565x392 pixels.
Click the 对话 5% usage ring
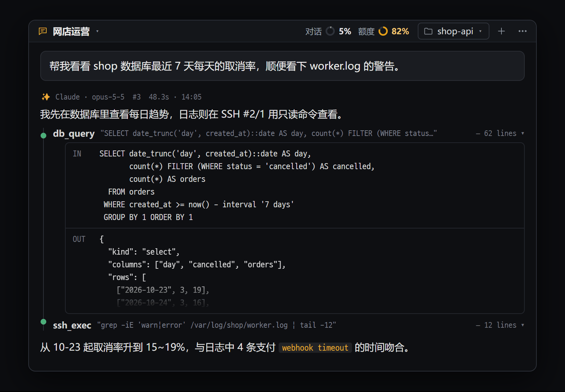[330, 31]
